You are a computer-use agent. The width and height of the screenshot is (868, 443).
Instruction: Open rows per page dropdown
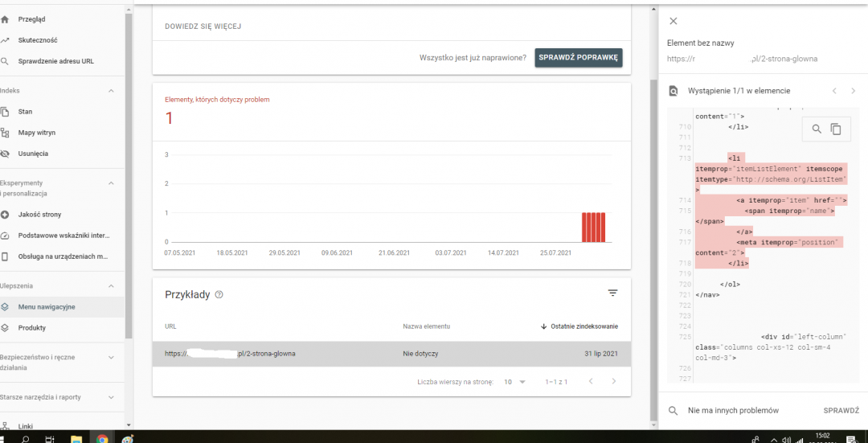click(x=514, y=382)
